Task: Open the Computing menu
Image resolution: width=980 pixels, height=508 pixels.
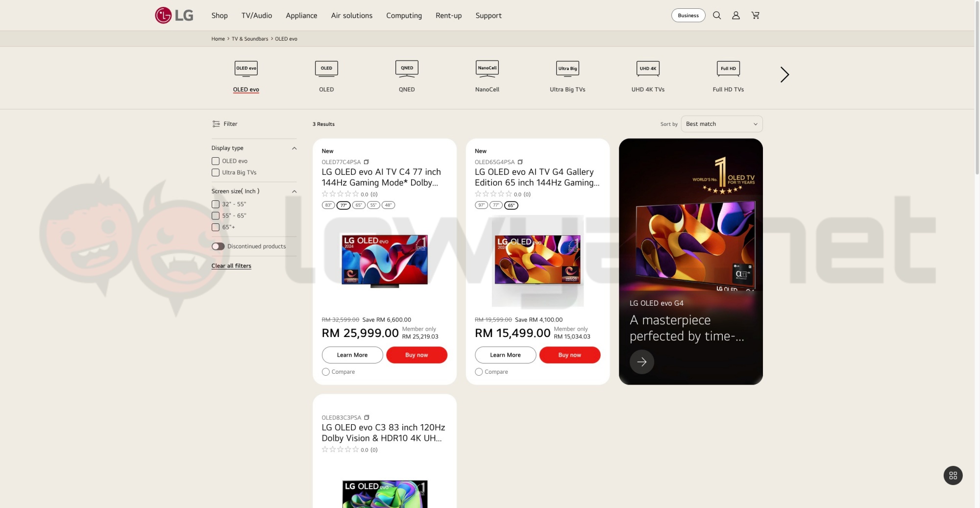Action: tap(404, 15)
